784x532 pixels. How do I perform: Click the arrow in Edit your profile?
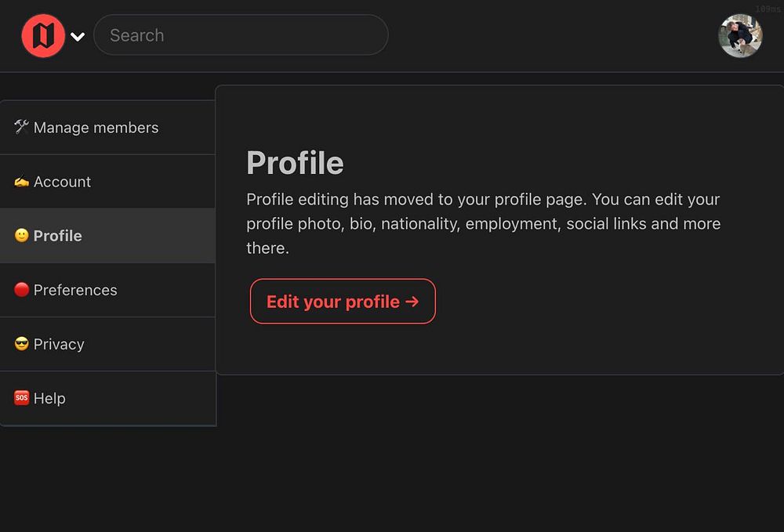[412, 302]
